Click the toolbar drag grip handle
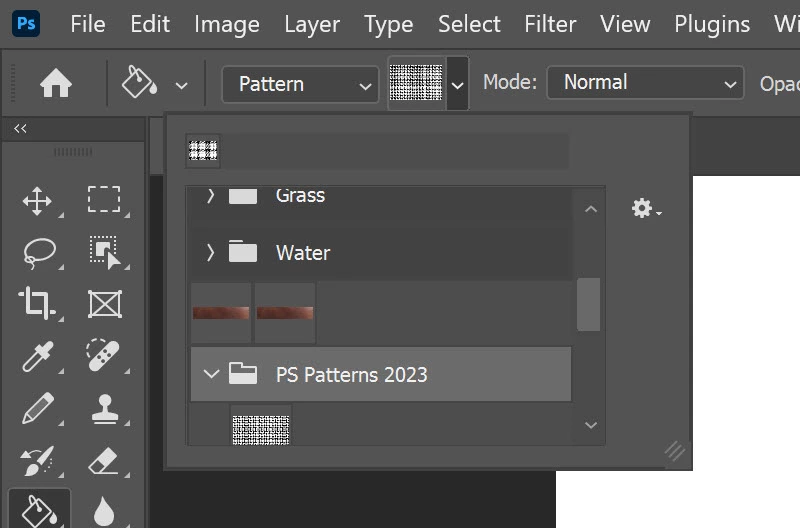Viewport: 800px width, 528px height. click(x=73, y=152)
